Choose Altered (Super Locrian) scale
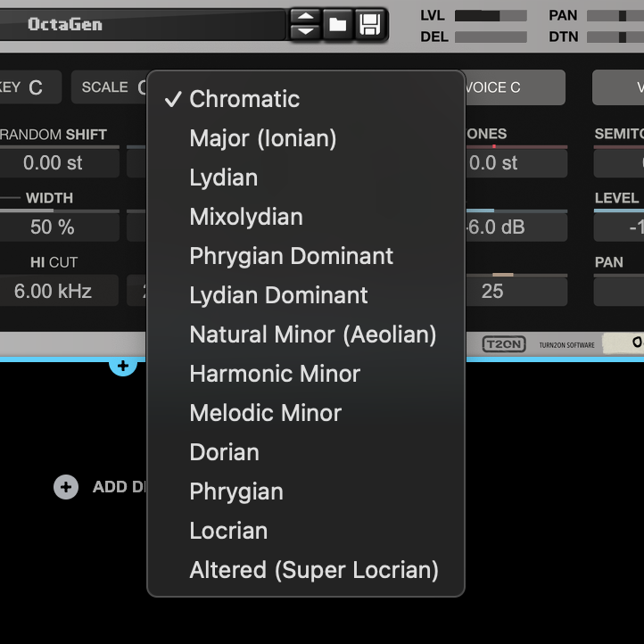 [306, 570]
